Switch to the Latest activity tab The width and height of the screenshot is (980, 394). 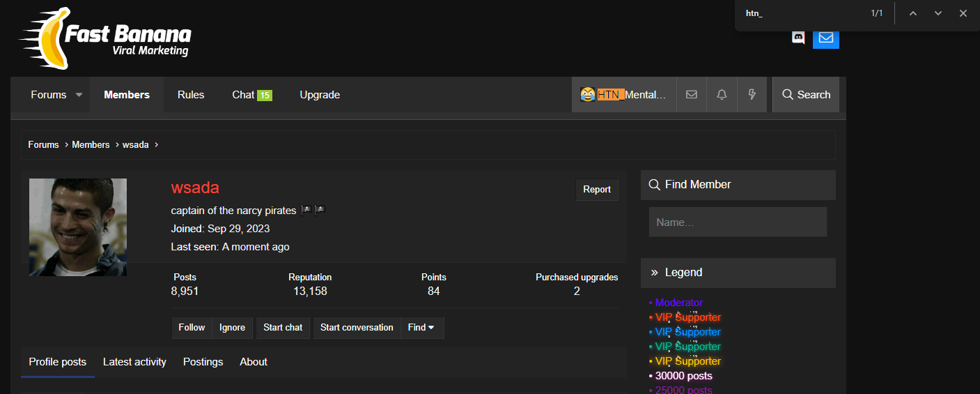pos(134,362)
